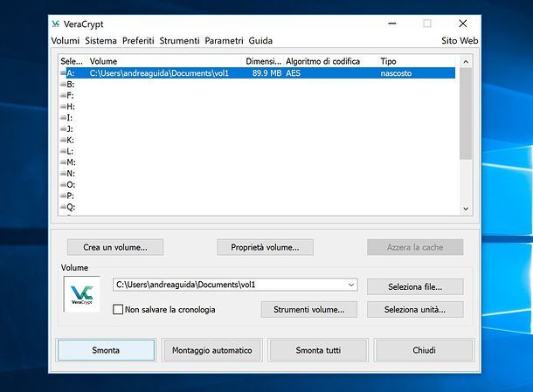
Task: Click the drive icon for O:
Action: [x=63, y=184]
